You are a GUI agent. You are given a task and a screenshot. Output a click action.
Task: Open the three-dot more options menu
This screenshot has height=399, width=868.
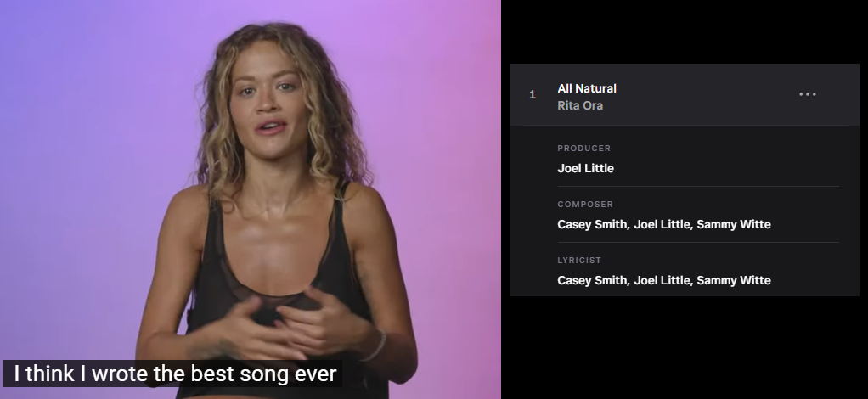click(807, 94)
